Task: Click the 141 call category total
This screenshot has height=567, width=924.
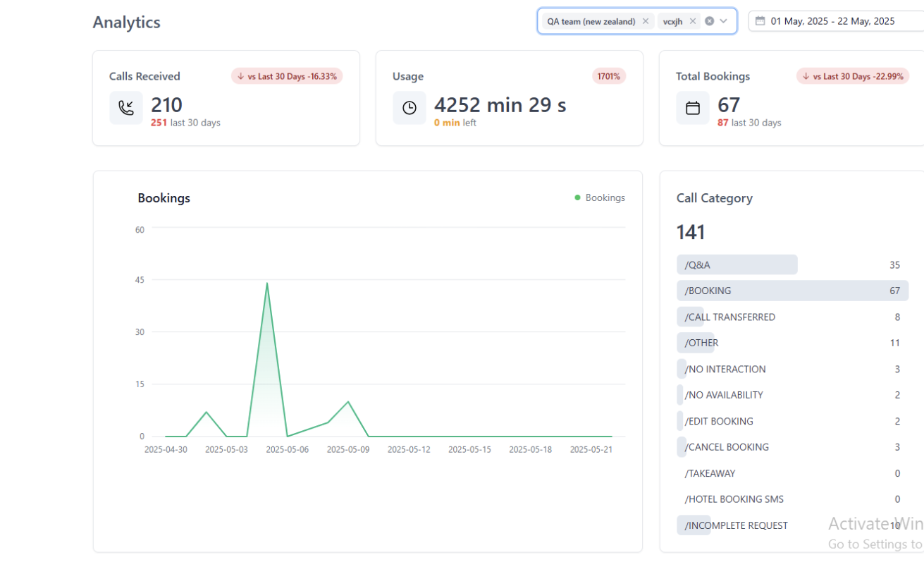Action: (691, 232)
